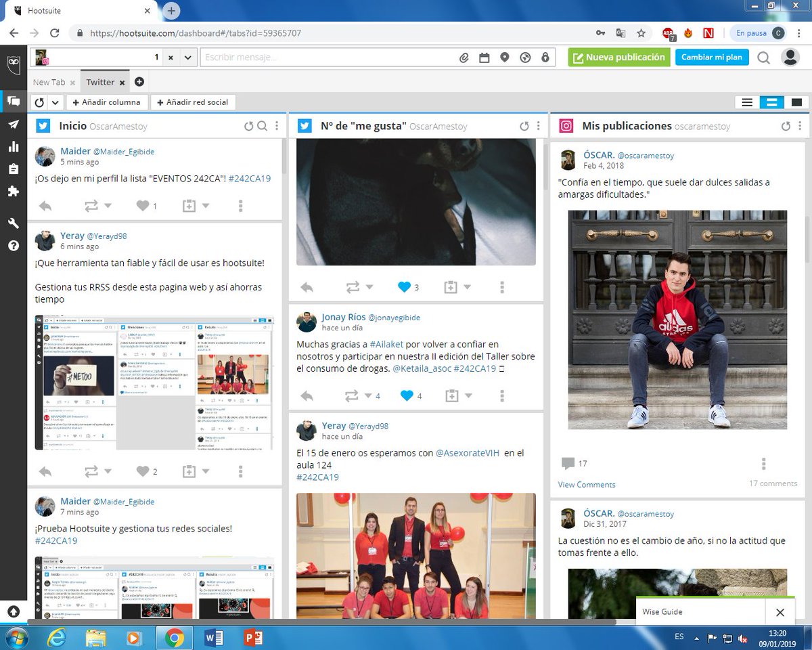The image size is (812, 650).
Task: Open a new Chrome browser tab
Action: pos(172,11)
